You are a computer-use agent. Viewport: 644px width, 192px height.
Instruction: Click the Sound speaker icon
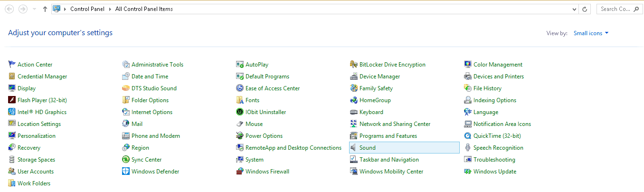(x=354, y=147)
